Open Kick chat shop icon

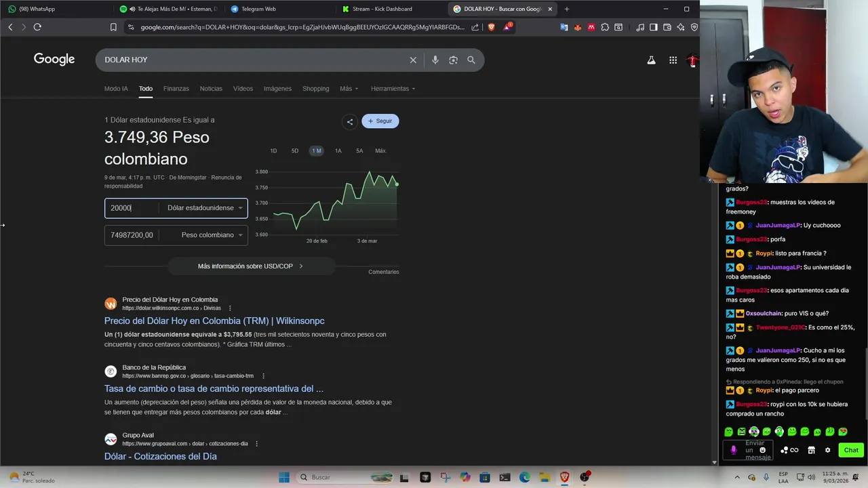[x=811, y=450]
